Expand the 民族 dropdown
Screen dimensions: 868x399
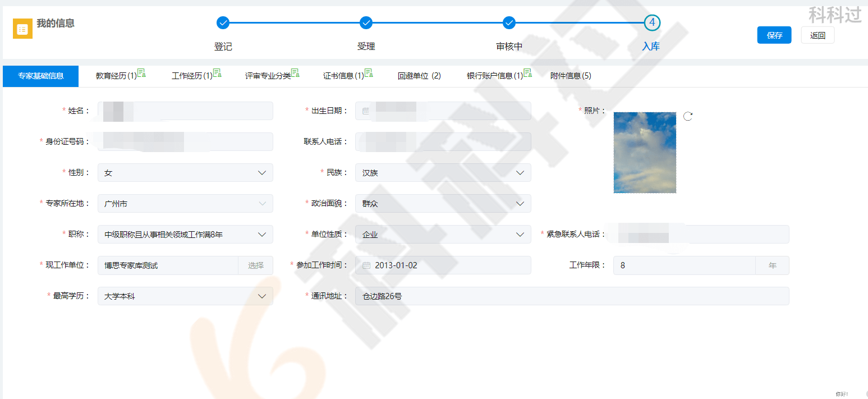point(520,172)
